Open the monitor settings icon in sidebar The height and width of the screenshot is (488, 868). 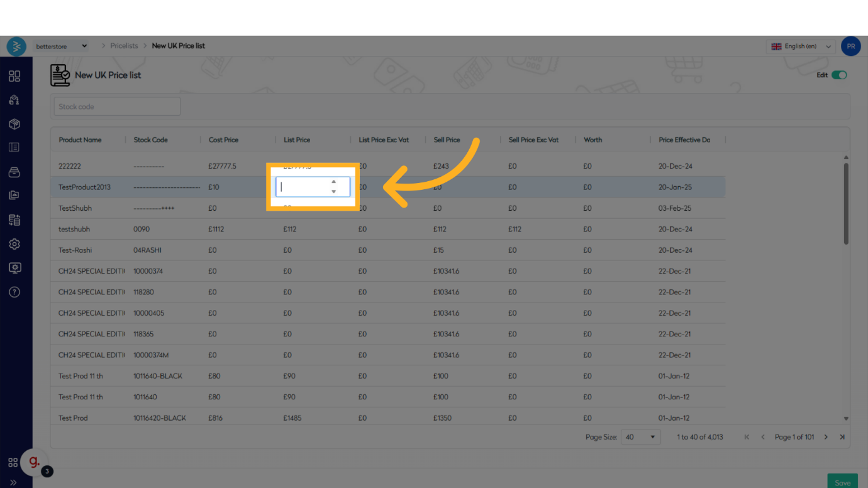[x=14, y=268]
